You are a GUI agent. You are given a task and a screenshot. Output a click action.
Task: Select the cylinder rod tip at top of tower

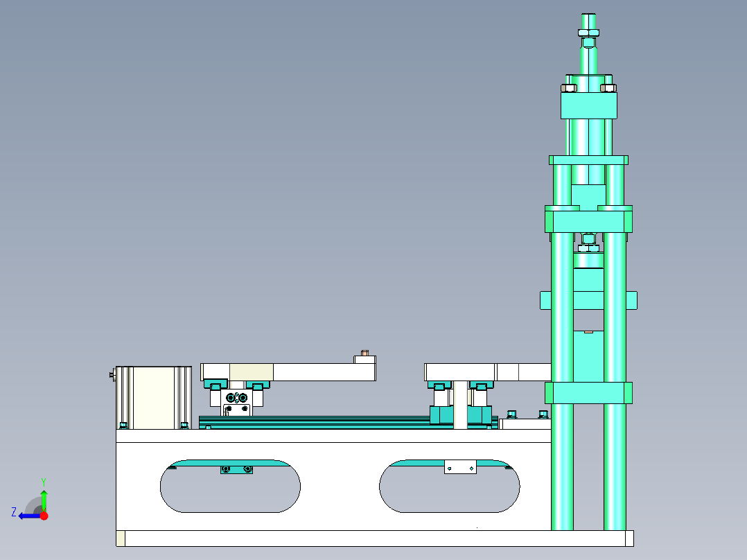click(x=588, y=21)
